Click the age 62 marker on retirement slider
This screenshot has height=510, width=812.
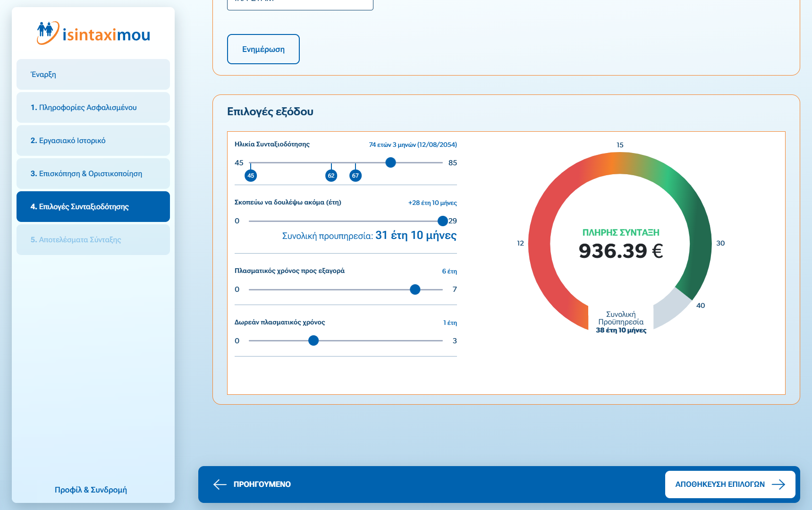331,176
